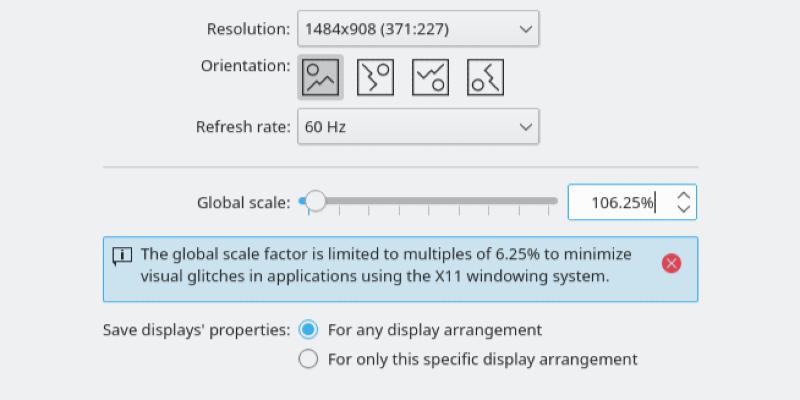
Task: Open the Refresh rate dropdown
Action: [418, 127]
